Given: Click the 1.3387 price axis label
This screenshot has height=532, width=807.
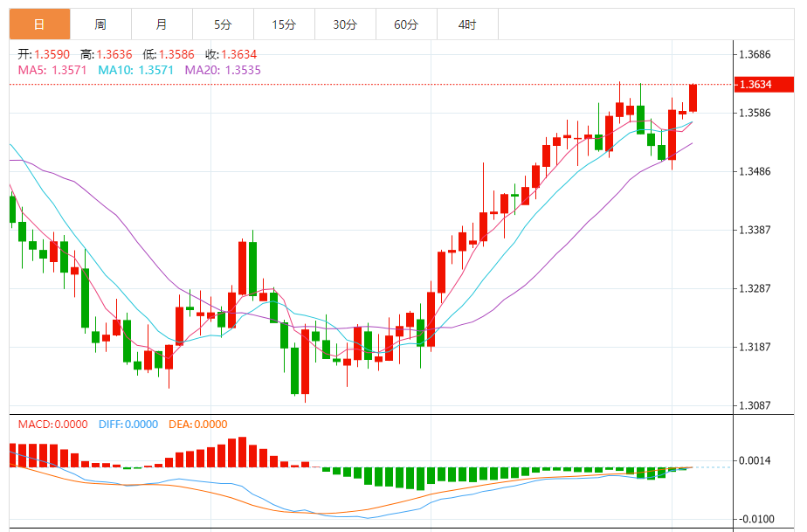Looking at the screenshot, I should coord(755,230).
